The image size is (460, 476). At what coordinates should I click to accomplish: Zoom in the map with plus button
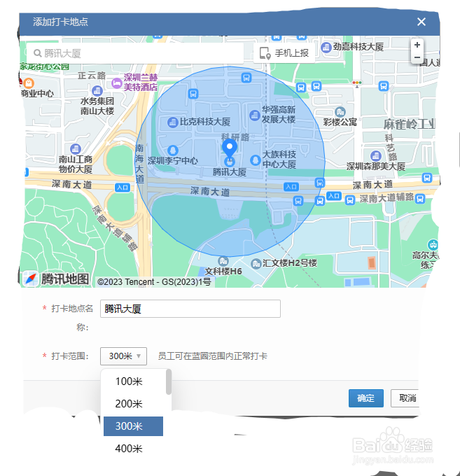pos(417,45)
